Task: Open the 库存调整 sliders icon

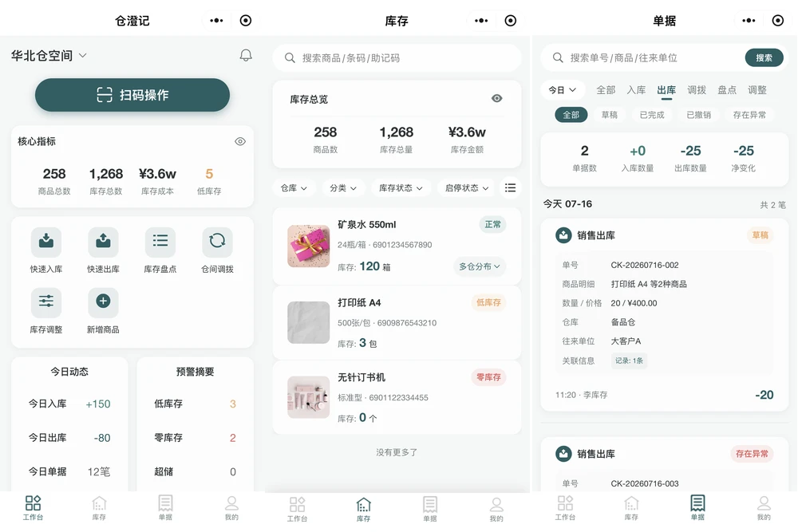Action: pos(46,301)
